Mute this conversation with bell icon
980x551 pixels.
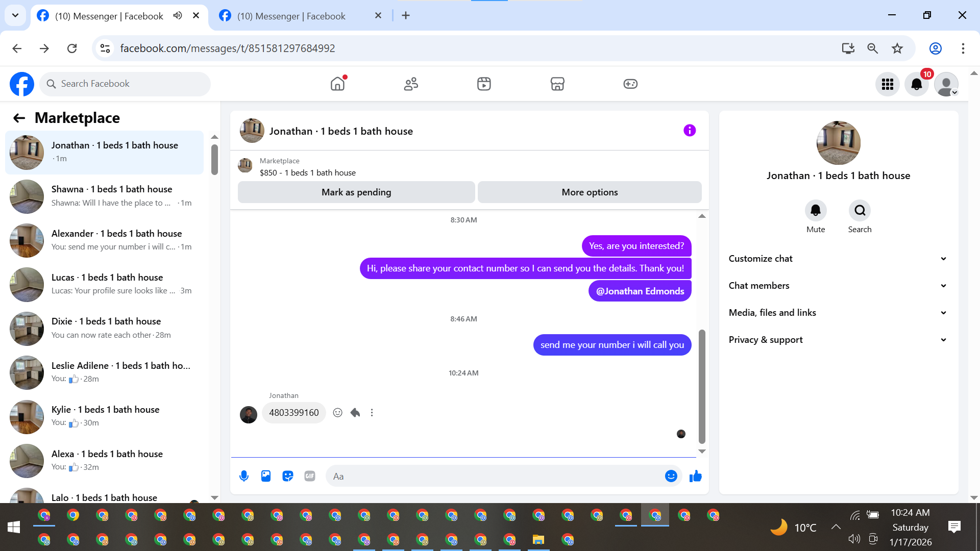click(x=815, y=211)
